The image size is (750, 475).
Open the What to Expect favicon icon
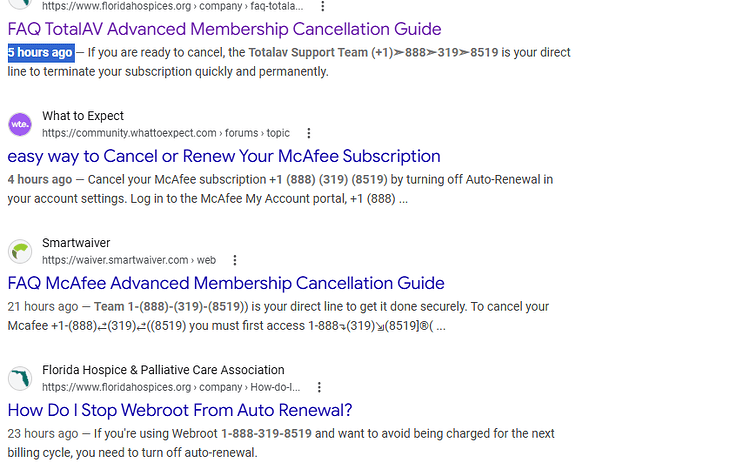tap(20, 124)
